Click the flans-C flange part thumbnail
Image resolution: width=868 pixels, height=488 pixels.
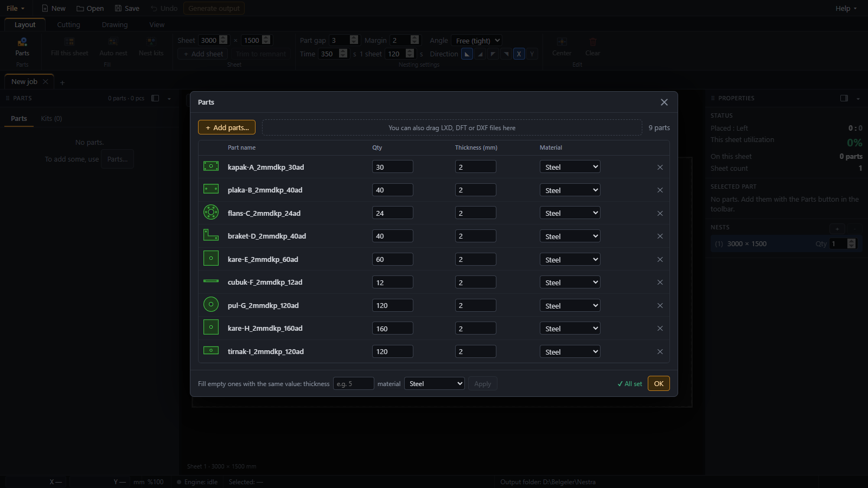[x=211, y=212]
